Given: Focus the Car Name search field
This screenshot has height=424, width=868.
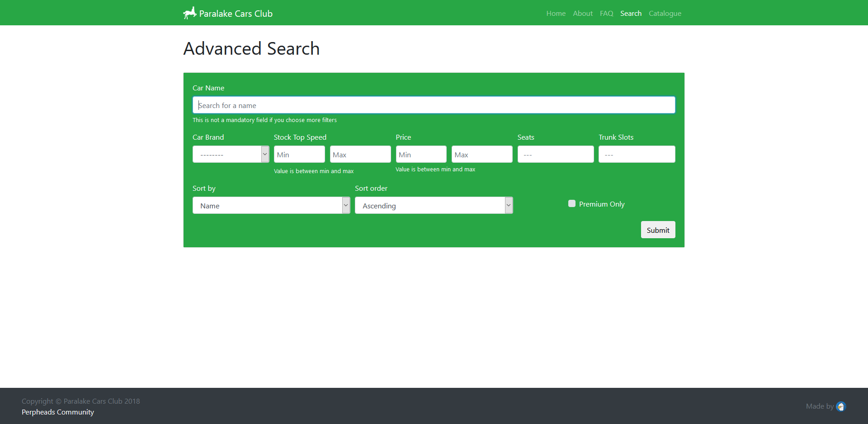Looking at the screenshot, I should click(434, 105).
